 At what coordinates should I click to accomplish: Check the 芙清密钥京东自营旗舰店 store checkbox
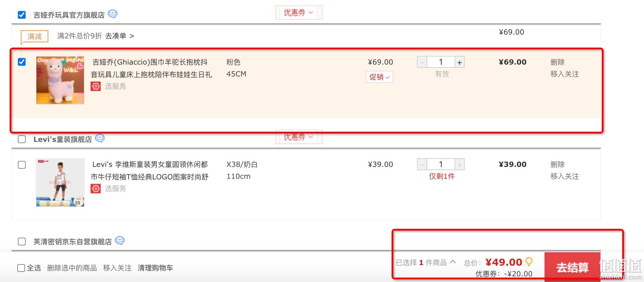tap(22, 242)
